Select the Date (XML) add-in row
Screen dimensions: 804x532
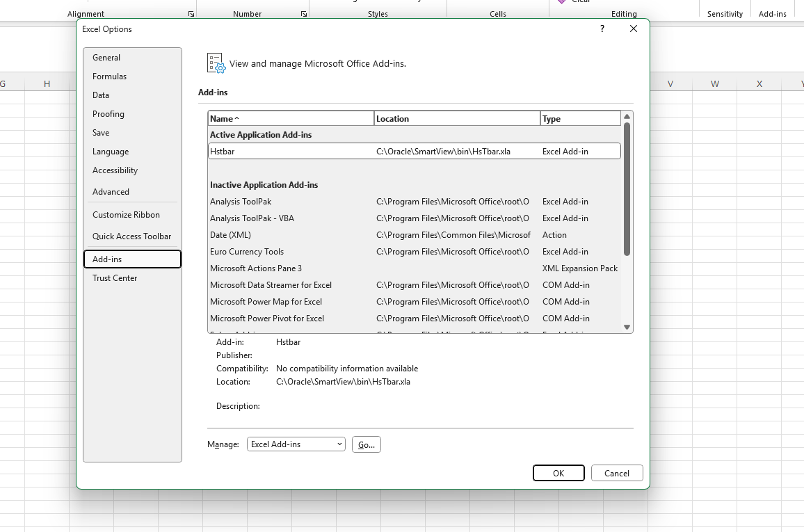coord(415,235)
